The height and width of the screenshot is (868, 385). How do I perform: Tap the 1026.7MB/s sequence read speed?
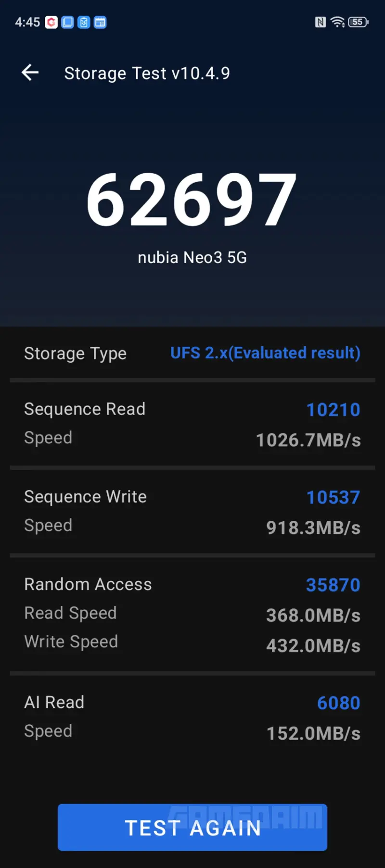[x=308, y=440]
